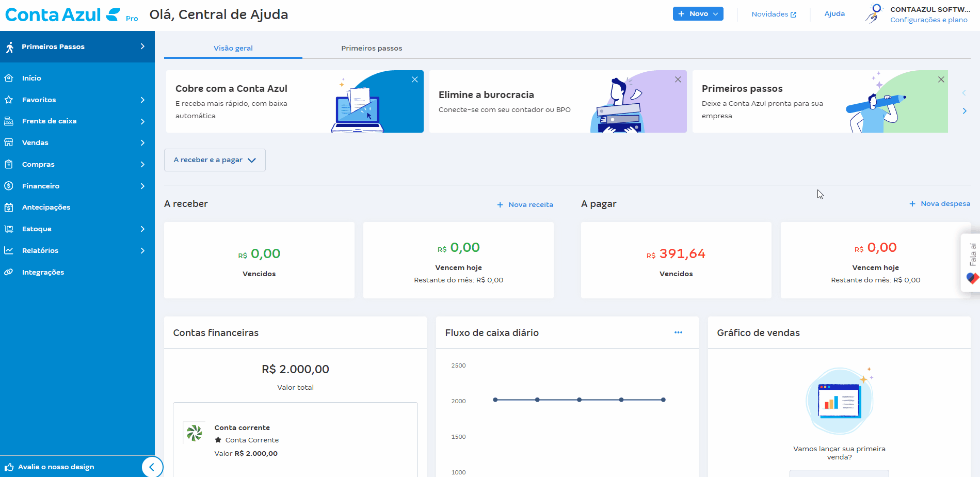The width and height of the screenshot is (980, 477).
Task: Open A pagar Vencidos R$ 391,64 card
Action: [x=676, y=260]
